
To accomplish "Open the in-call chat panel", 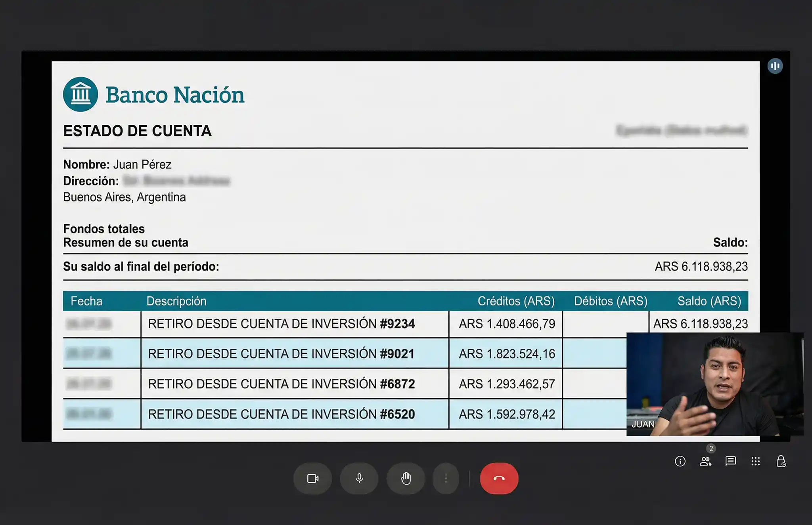I will 730,461.
